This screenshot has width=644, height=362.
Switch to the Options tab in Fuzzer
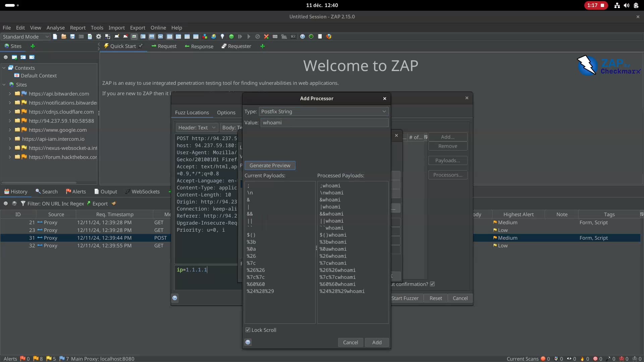pos(226,113)
